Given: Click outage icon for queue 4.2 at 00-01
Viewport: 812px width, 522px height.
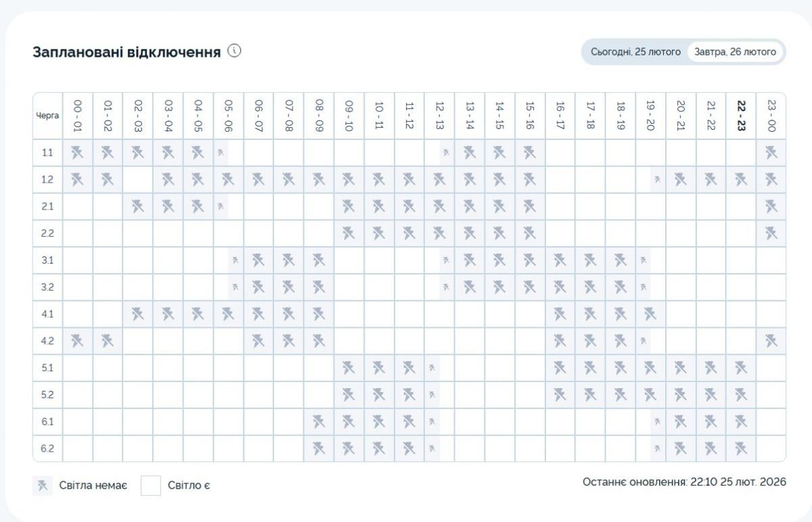Looking at the screenshot, I should tap(77, 341).
